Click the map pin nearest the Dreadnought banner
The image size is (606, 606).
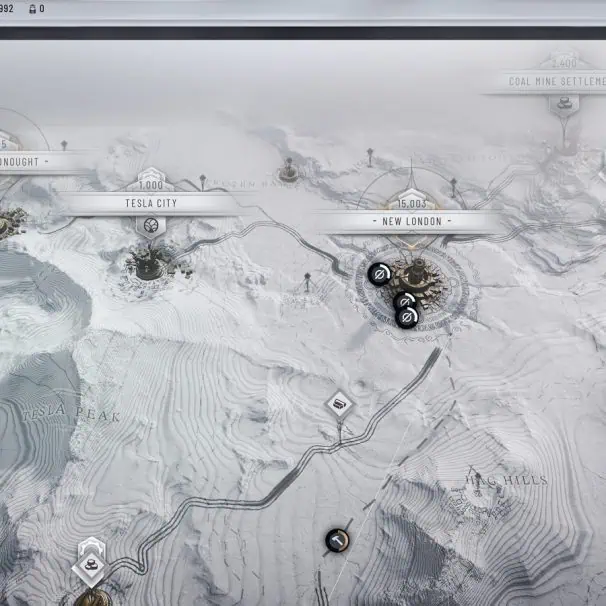click(x=64, y=146)
